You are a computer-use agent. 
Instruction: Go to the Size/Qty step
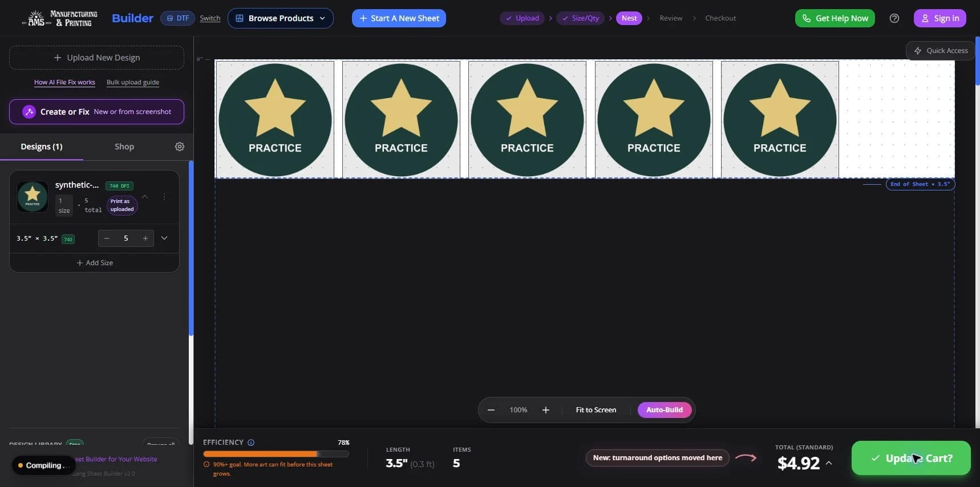coord(581,18)
